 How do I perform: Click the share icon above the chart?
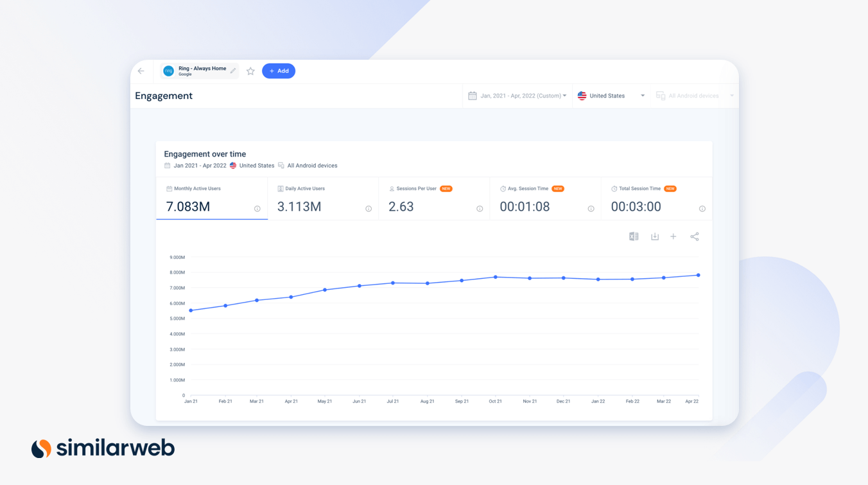(695, 236)
